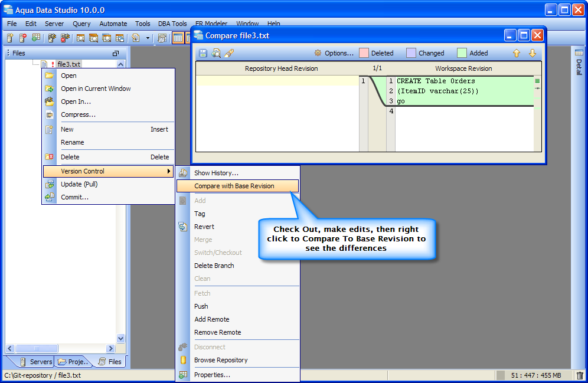Choose Show History... in submenu
Screen dimensions: 588x383
click(238, 173)
